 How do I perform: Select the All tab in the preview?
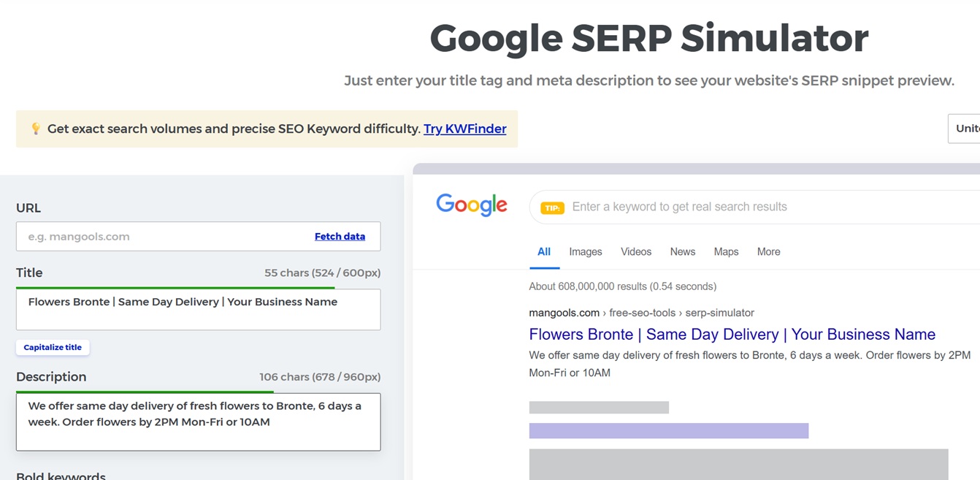tap(544, 252)
